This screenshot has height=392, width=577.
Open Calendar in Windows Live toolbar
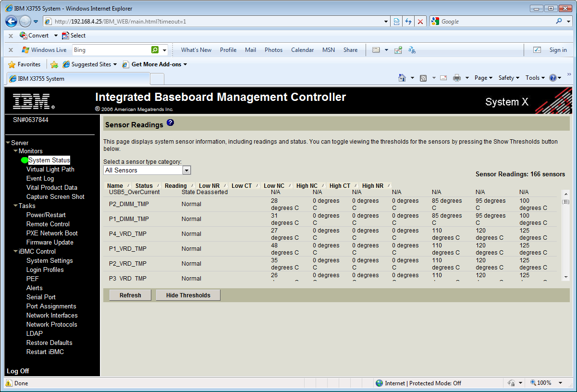pyautogui.click(x=302, y=50)
